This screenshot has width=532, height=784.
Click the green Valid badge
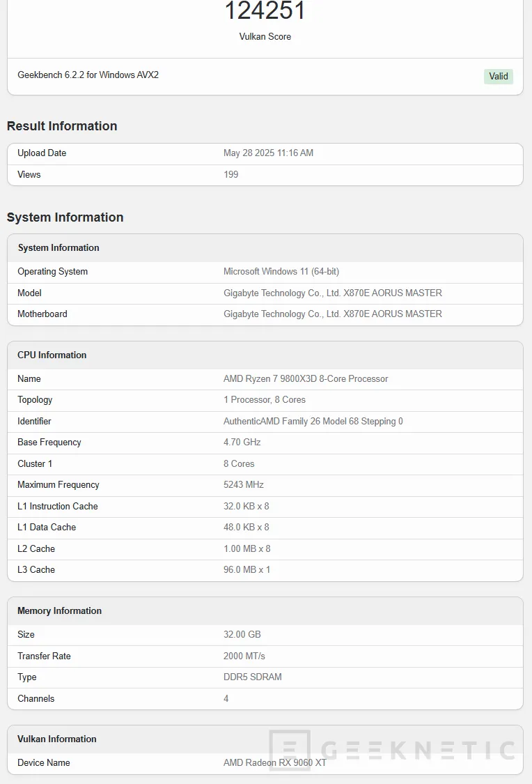(499, 77)
